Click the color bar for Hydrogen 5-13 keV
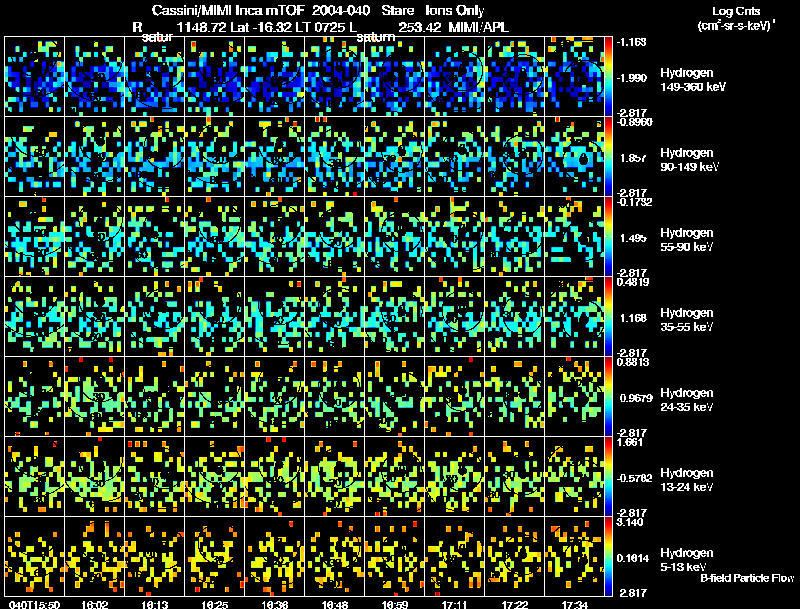Screen dimensions: 800x609 608,557
